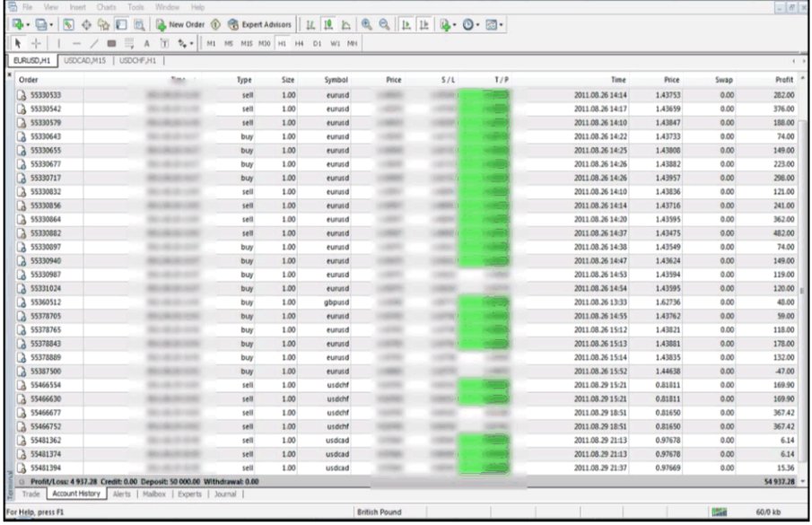The image size is (812, 525).
Task: Switch chart to Candlesticks mode
Action: 327,24
